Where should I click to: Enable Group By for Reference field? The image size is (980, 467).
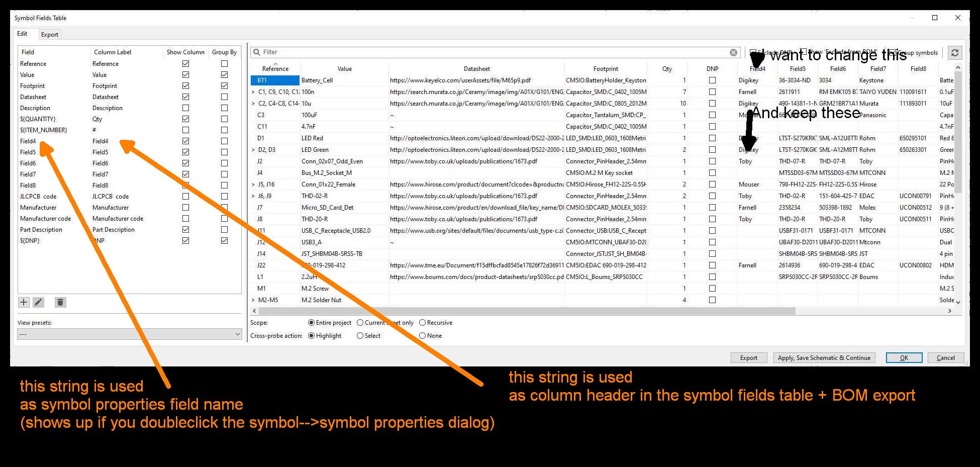[x=224, y=64]
